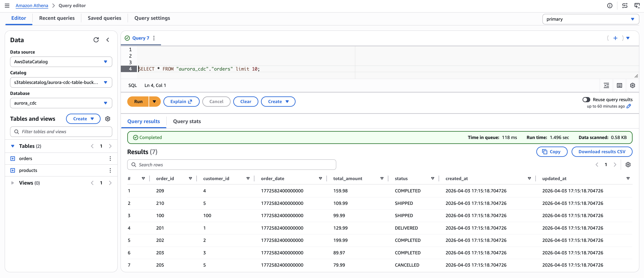Image resolution: width=644 pixels, height=278 pixels.
Task: Open editor preferences gear
Action: pyautogui.click(x=632, y=86)
